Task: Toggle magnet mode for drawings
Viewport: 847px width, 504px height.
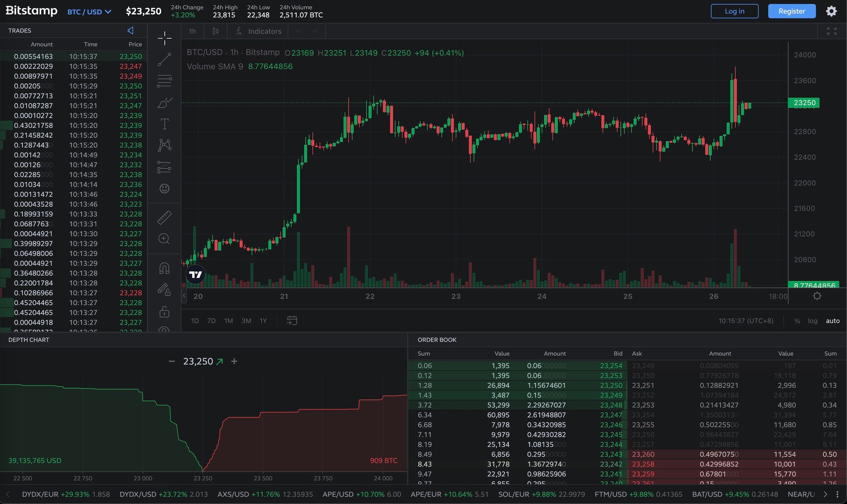Action: (x=164, y=268)
